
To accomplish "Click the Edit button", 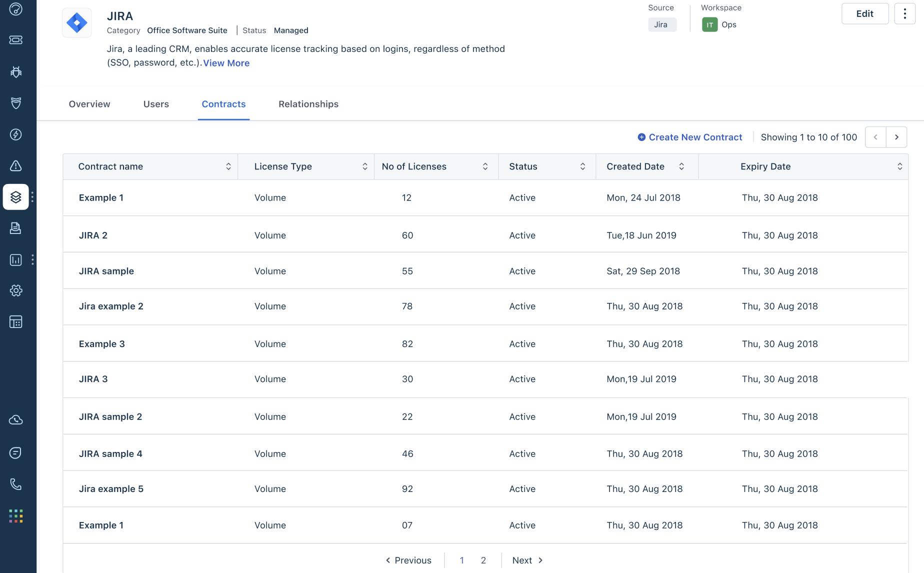I will (865, 13).
